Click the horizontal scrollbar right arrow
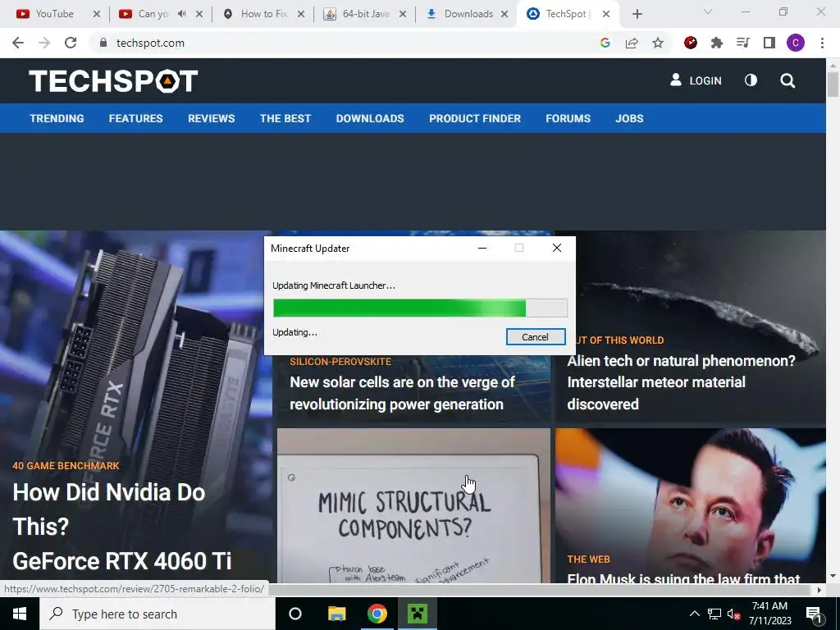 click(819, 590)
